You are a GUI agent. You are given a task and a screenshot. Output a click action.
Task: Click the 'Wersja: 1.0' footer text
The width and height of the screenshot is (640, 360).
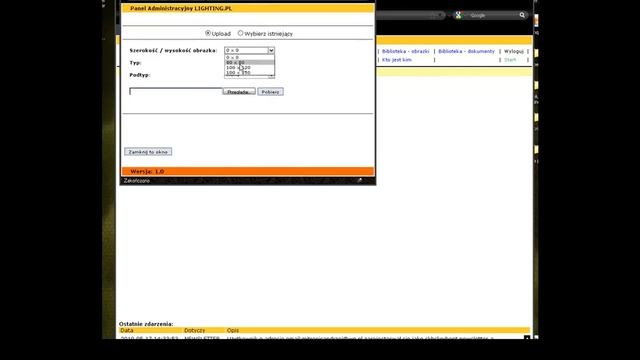point(147,171)
